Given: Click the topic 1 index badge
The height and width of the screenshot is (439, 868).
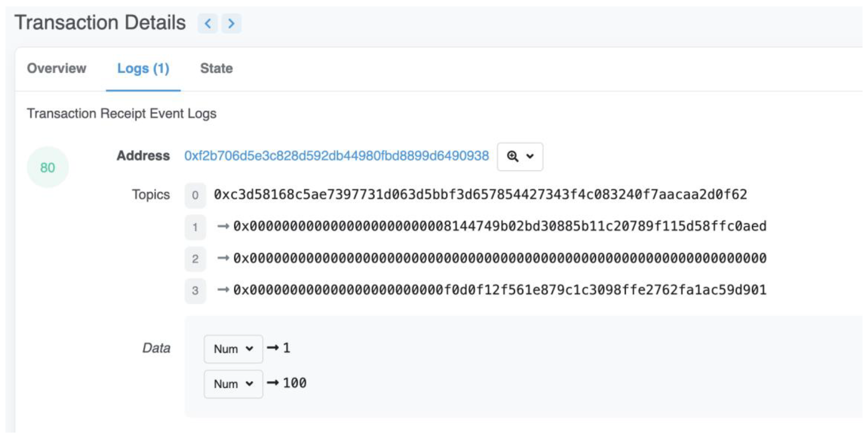Looking at the screenshot, I should coord(195,227).
